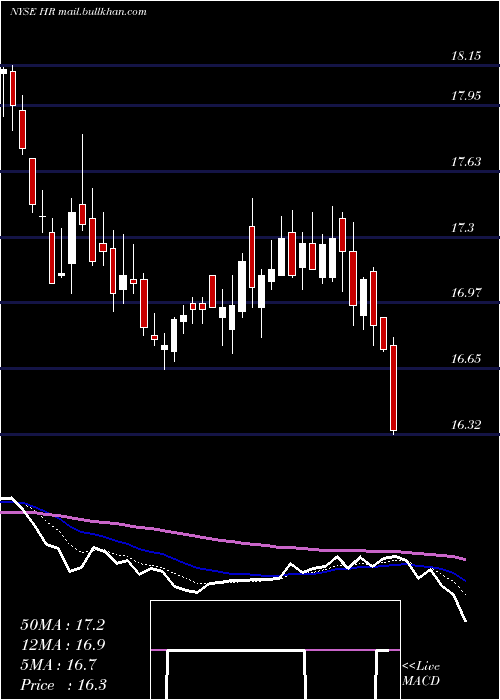Click the 16.65 price level label
500x700 pixels.
[466, 359]
